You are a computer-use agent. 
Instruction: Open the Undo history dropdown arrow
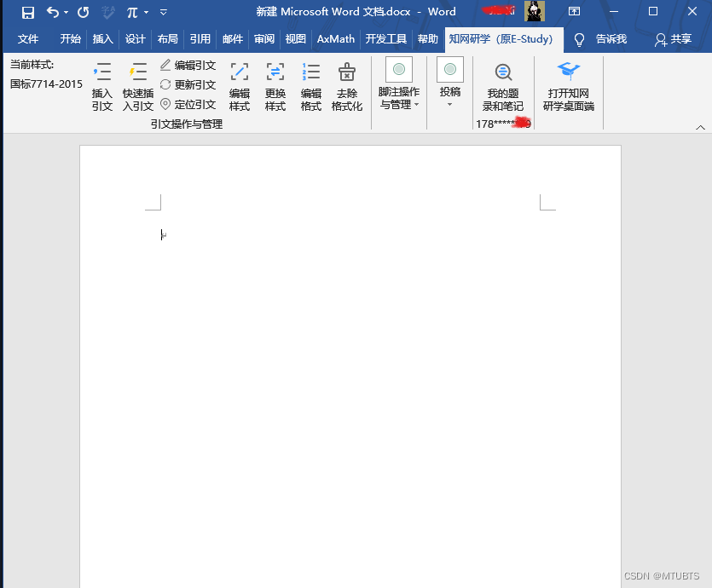pos(67,12)
